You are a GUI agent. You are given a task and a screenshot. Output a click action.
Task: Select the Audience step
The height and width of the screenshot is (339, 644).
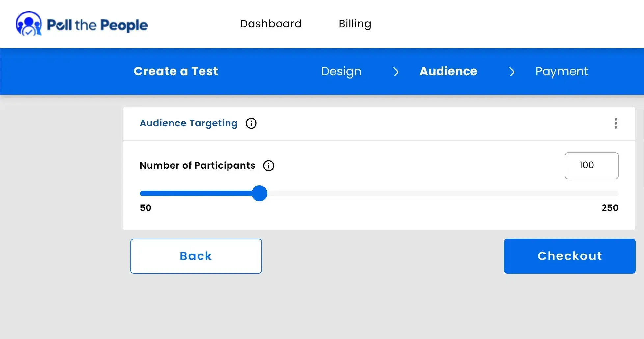click(448, 71)
